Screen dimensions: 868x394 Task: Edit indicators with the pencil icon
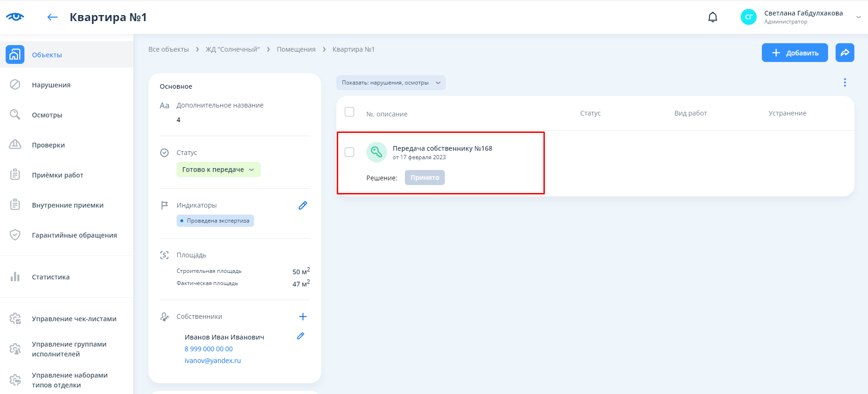(303, 205)
